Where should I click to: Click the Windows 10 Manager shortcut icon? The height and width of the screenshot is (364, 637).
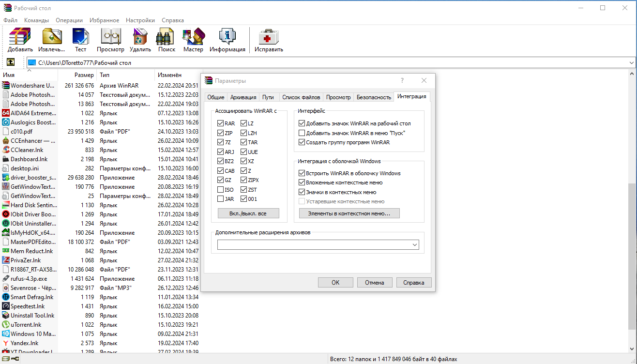tap(6, 334)
